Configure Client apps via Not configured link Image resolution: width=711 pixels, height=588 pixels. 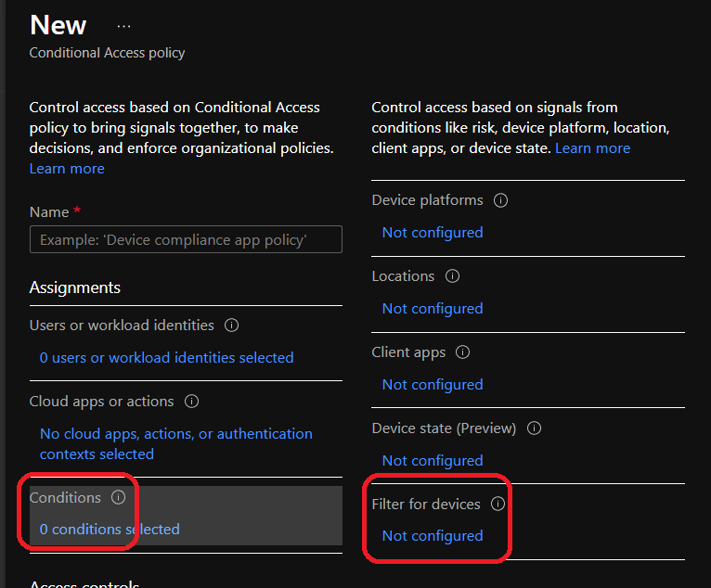pyautogui.click(x=433, y=385)
